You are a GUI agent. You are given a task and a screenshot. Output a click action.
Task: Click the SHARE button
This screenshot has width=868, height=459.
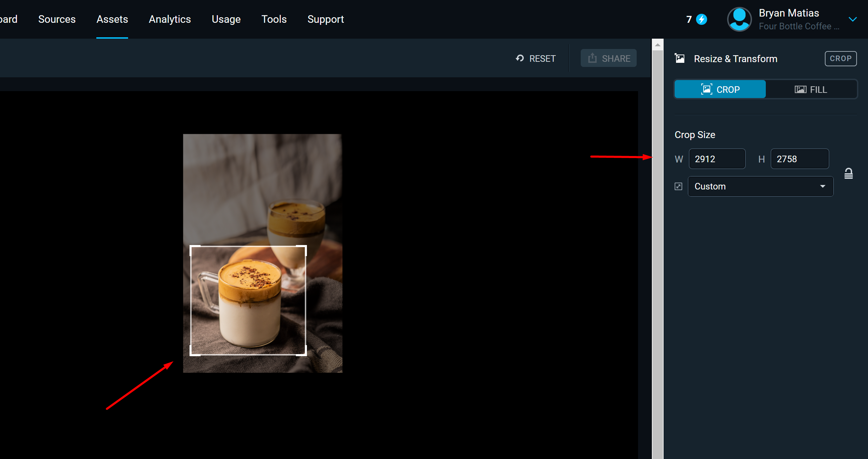[609, 58]
